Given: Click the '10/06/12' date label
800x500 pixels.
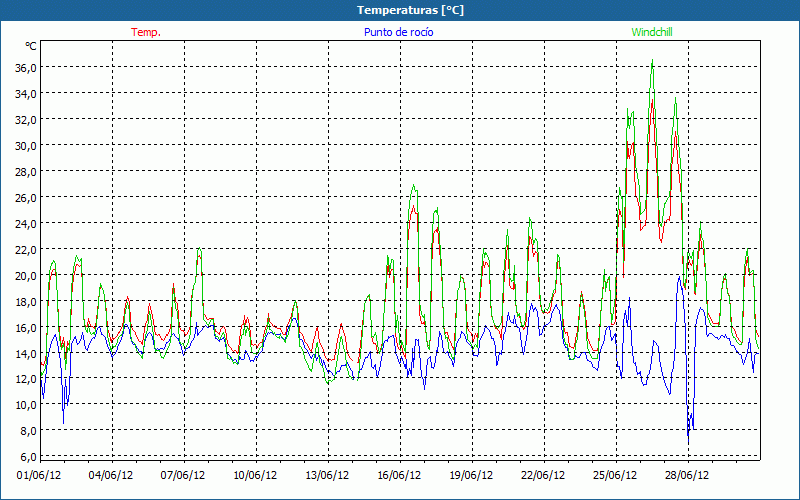Looking at the screenshot, I should coord(255,475).
